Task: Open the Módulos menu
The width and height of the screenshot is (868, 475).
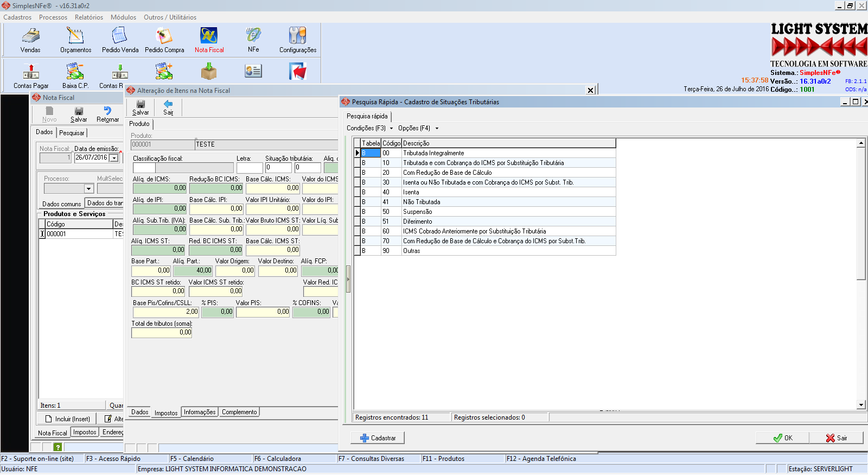Action: click(123, 17)
